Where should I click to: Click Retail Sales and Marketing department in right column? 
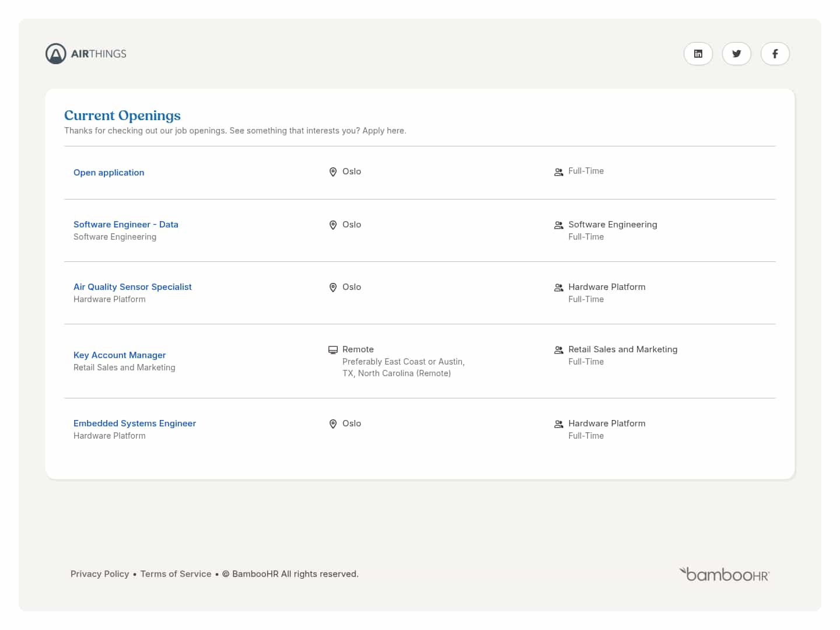623,349
